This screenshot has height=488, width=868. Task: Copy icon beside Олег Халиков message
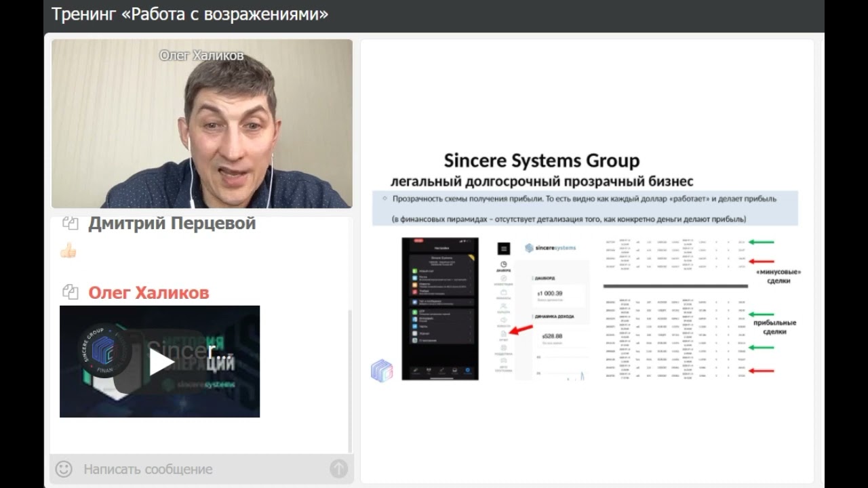click(71, 292)
